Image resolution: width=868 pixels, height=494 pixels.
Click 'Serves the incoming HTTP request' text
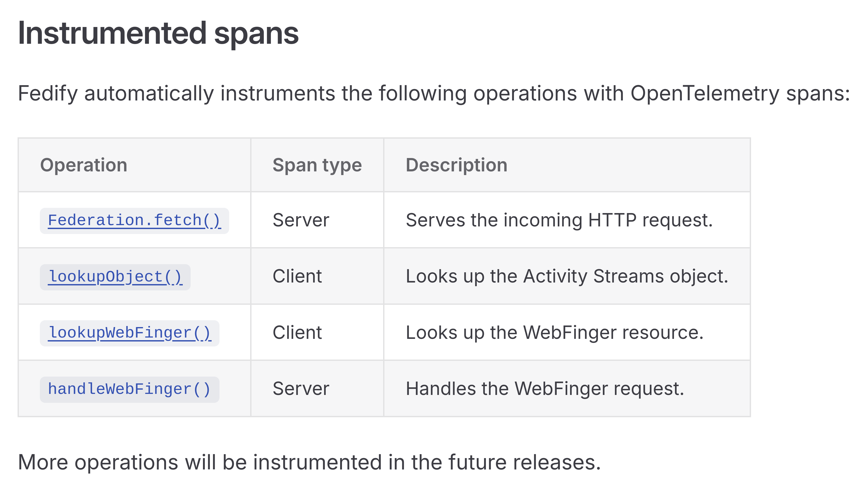559,220
